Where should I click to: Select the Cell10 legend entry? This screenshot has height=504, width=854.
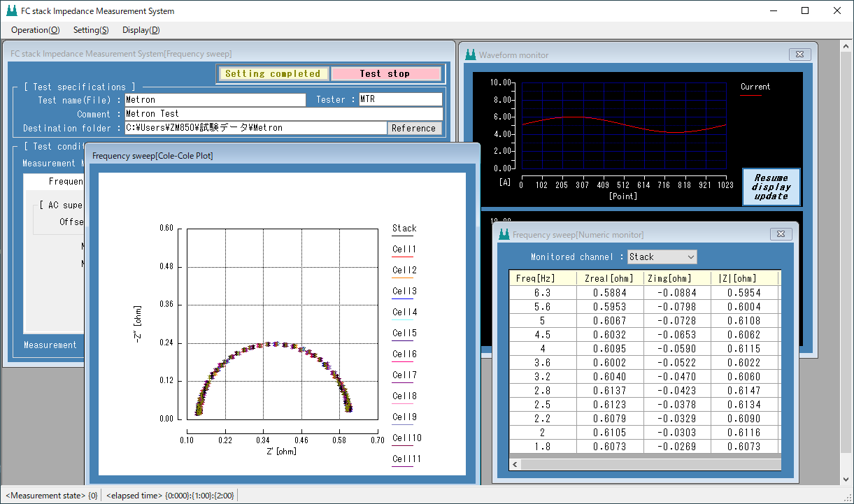[407, 438]
